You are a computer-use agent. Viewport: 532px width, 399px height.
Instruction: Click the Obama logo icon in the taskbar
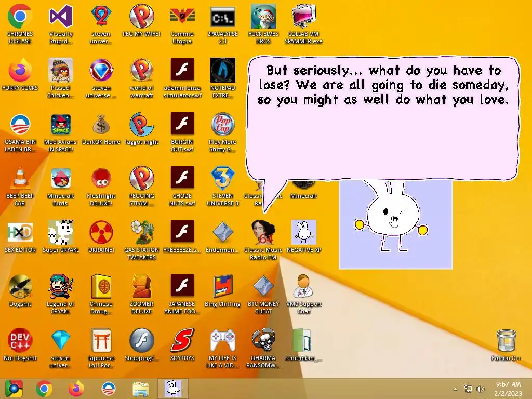pos(109,389)
